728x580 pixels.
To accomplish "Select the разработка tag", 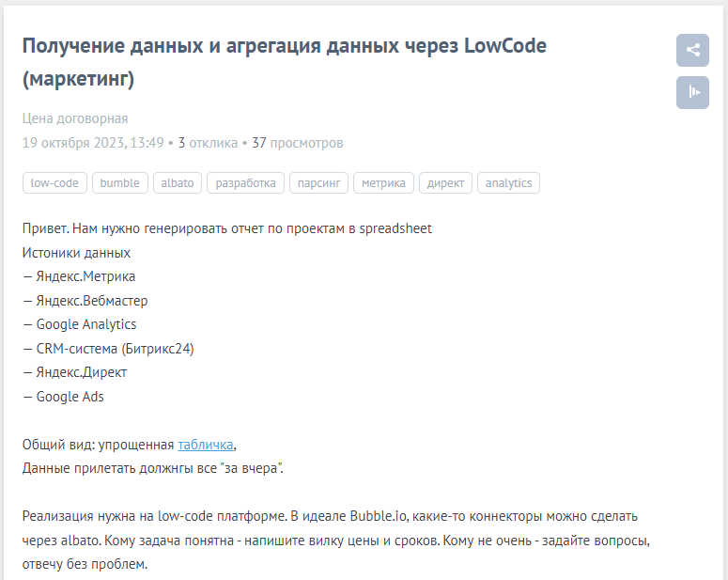I will pos(245,182).
